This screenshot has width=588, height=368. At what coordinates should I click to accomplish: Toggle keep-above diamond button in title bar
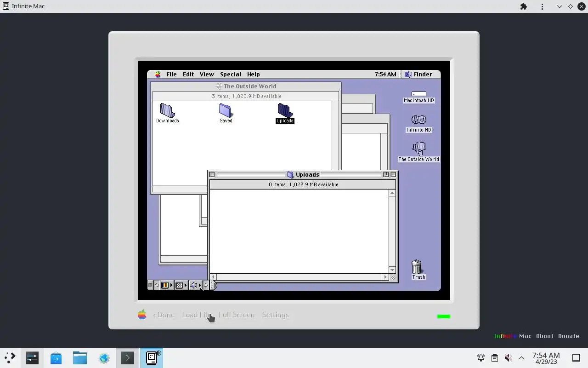pos(571,6)
